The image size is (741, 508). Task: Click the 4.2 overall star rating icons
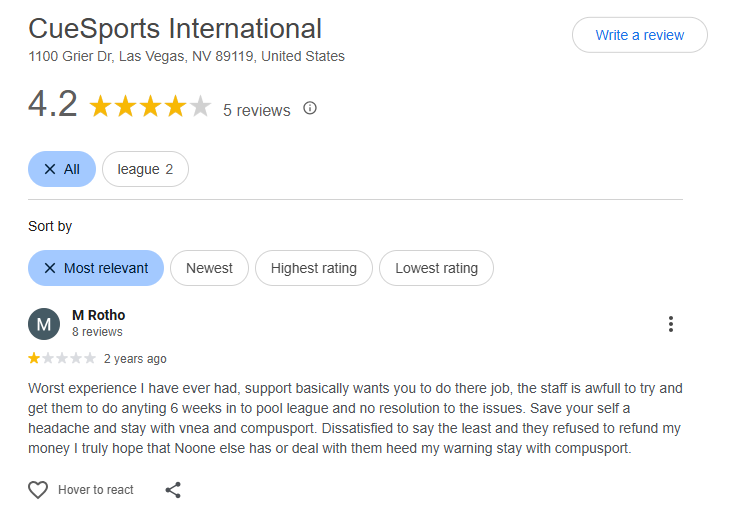150,107
